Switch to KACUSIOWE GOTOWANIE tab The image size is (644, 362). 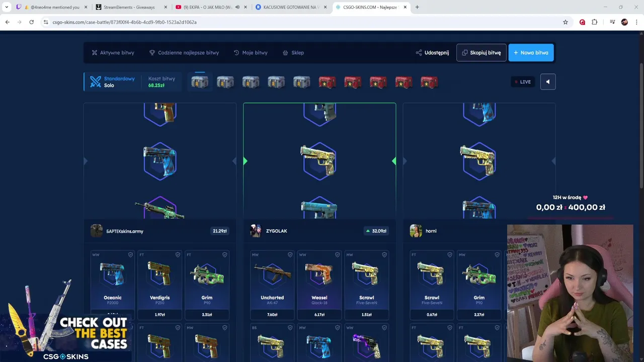point(291,7)
